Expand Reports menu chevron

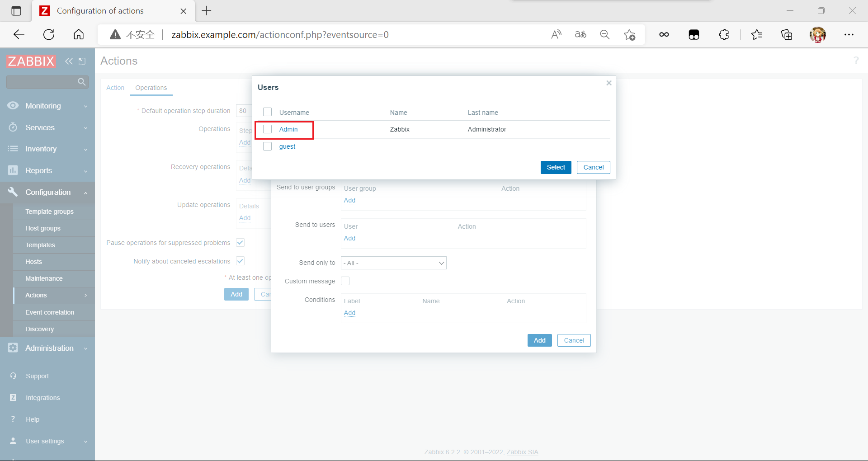coord(85,171)
